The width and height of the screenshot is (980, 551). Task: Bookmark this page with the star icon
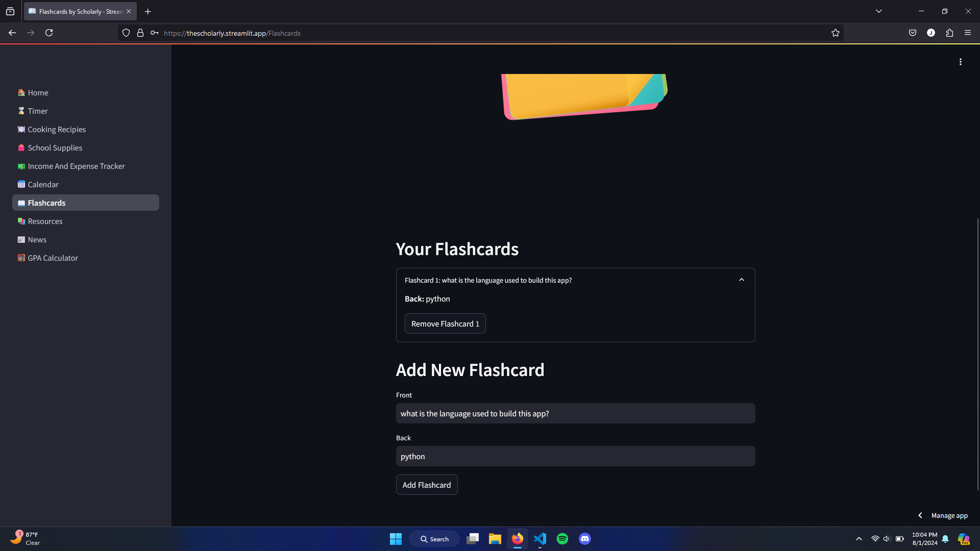835,33
